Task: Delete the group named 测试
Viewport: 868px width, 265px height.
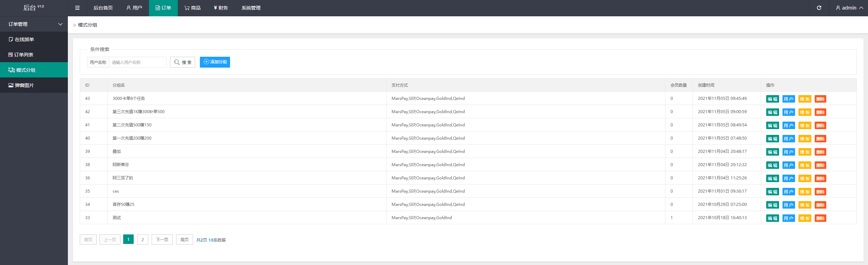Action: [820, 218]
